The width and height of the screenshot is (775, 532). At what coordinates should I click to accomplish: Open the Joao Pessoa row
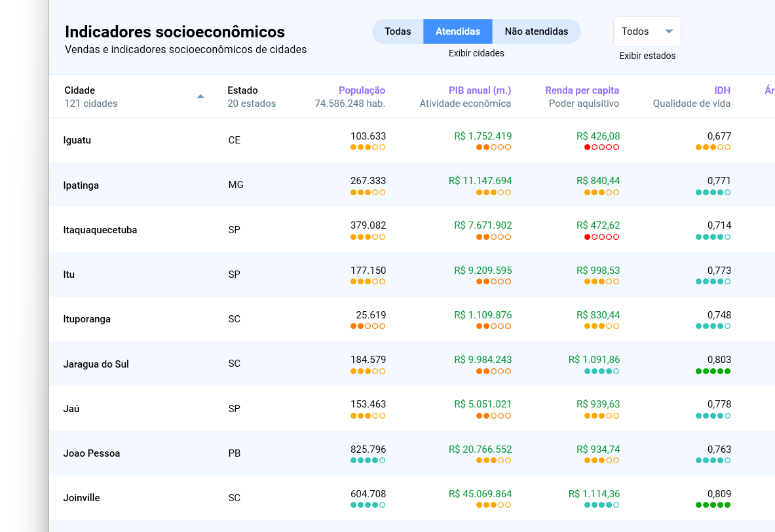click(412, 453)
